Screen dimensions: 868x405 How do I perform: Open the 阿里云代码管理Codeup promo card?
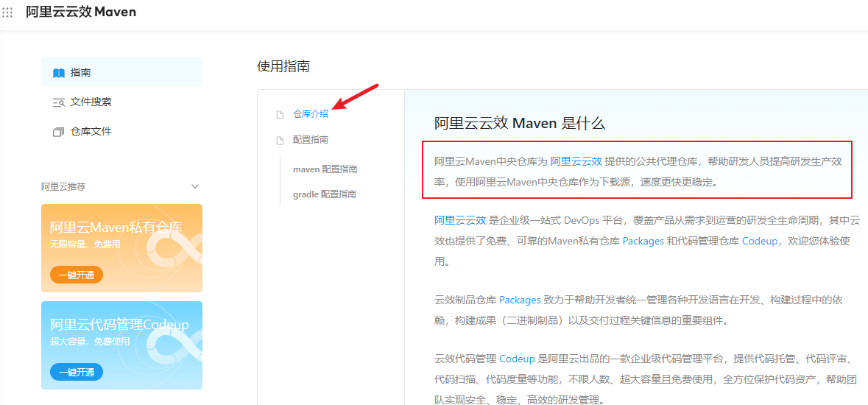121,345
